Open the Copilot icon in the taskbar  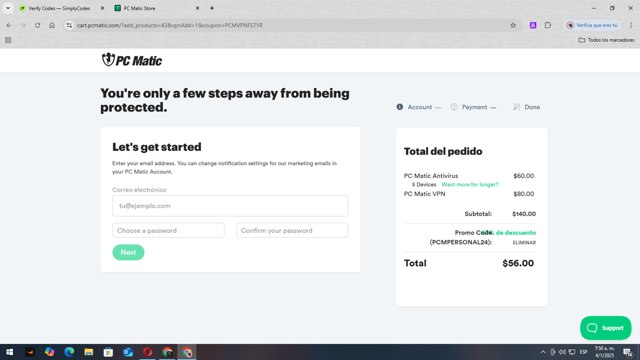coord(49,352)
